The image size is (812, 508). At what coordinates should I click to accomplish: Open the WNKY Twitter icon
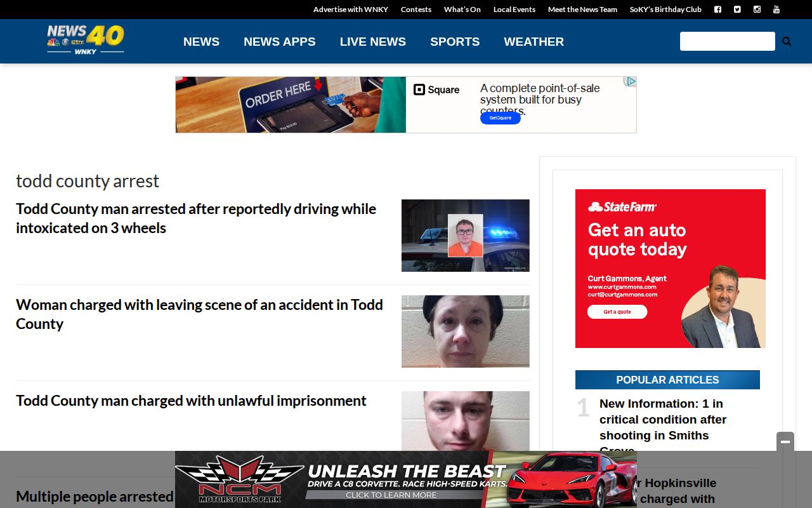tap(737, 10)
